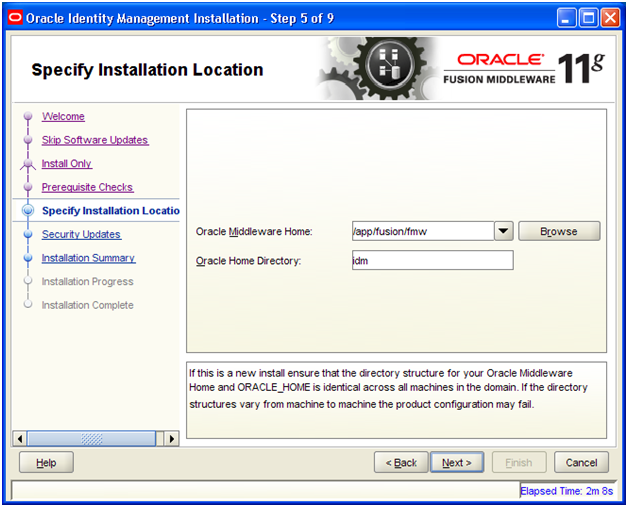Proceed with the Next button
The width and height of the screenshot is (628, 507).
[x=457, y=463]
